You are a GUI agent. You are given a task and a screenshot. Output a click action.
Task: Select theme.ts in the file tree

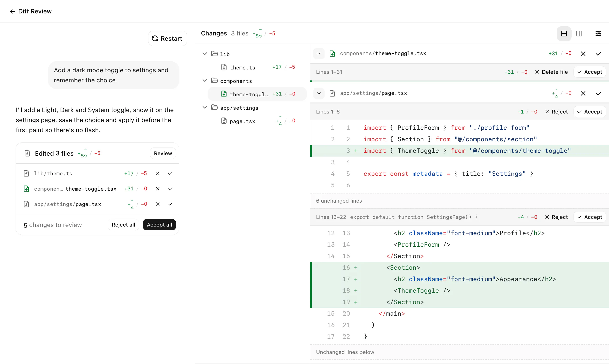click(257, 67)
